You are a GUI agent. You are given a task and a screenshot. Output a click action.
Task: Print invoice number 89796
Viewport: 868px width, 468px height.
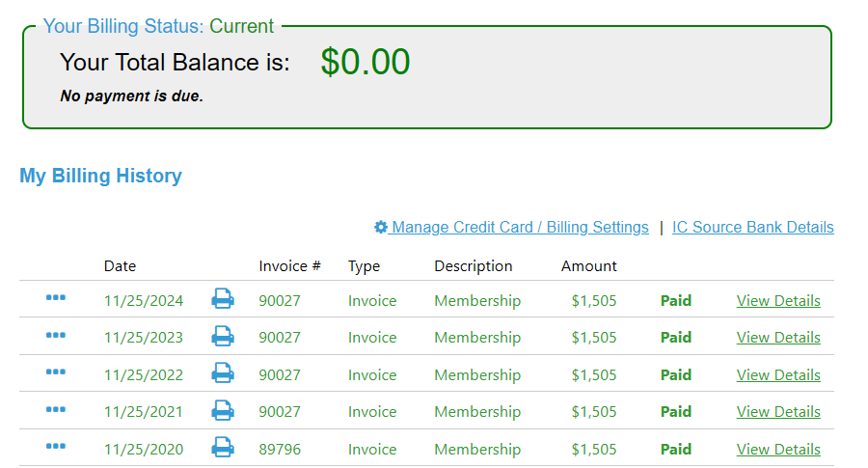(x=223, y=447)
